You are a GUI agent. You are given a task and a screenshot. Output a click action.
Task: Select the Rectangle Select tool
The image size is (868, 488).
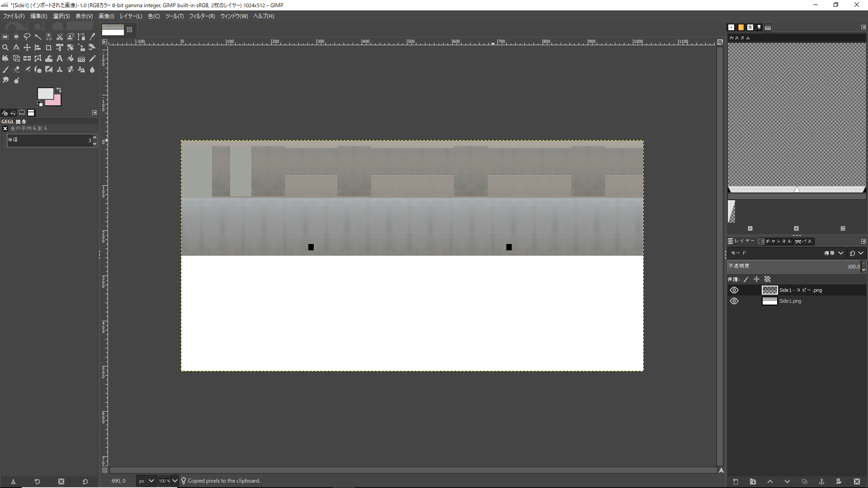5,37
